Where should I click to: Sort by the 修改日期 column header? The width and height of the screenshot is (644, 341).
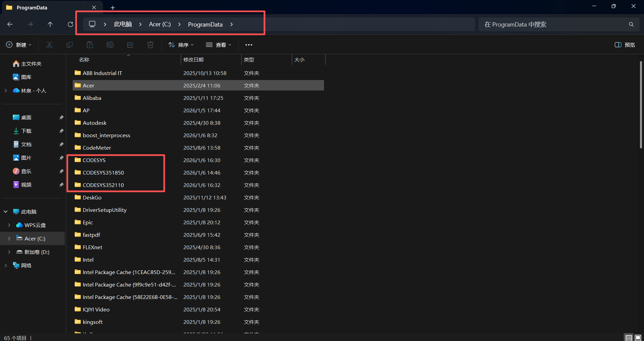pos(211,60)
